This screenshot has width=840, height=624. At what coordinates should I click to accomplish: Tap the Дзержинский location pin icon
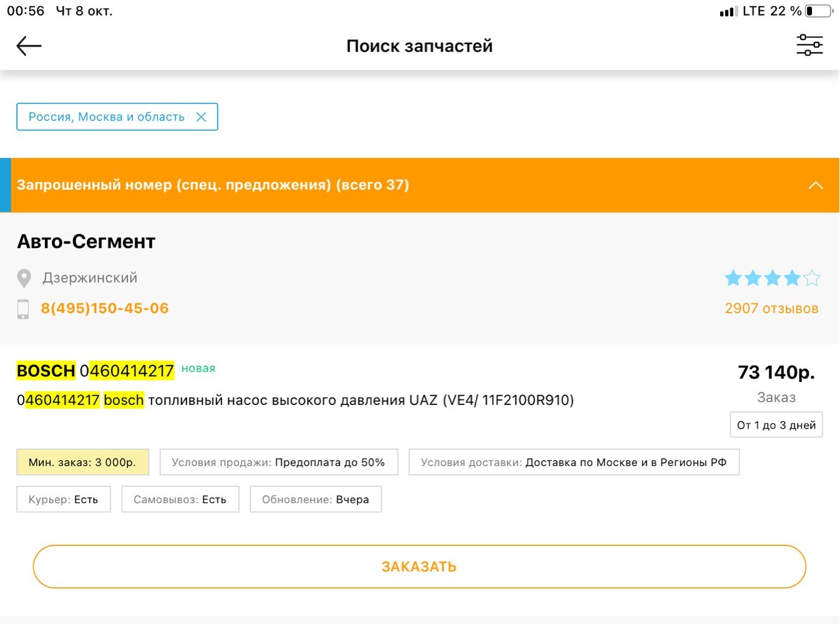tap(24, 278)
